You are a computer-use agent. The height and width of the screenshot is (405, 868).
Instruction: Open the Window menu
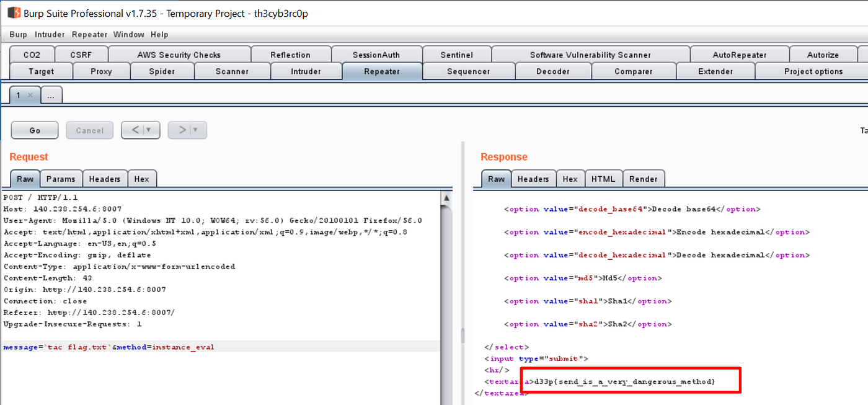[128, 34]
